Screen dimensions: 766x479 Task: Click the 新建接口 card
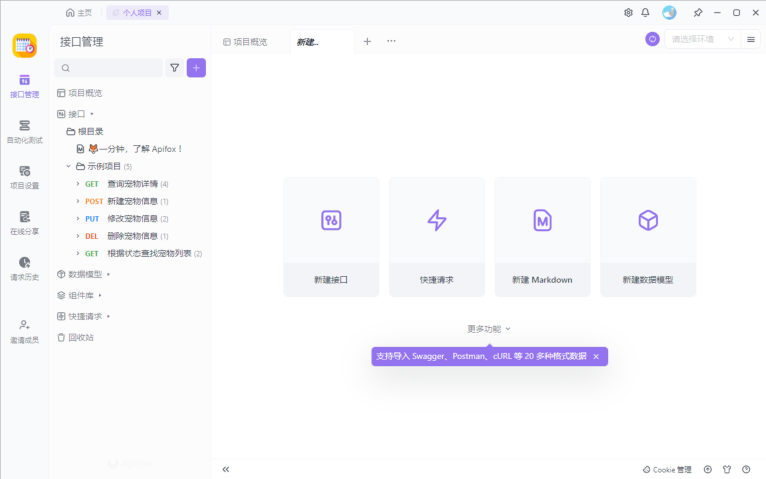(x=331, y=237)
